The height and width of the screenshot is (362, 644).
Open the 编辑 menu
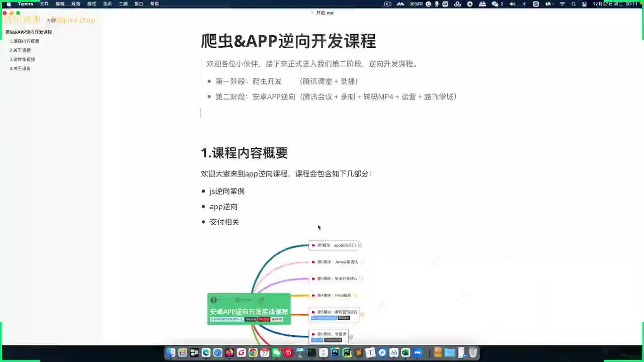pos(60,4)
